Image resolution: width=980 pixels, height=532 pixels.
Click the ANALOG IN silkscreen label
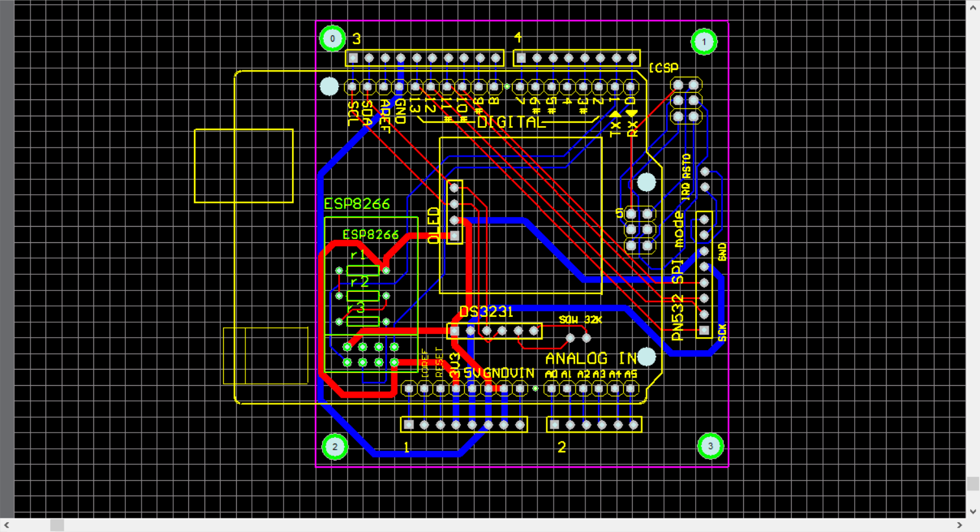coord(591,359)
